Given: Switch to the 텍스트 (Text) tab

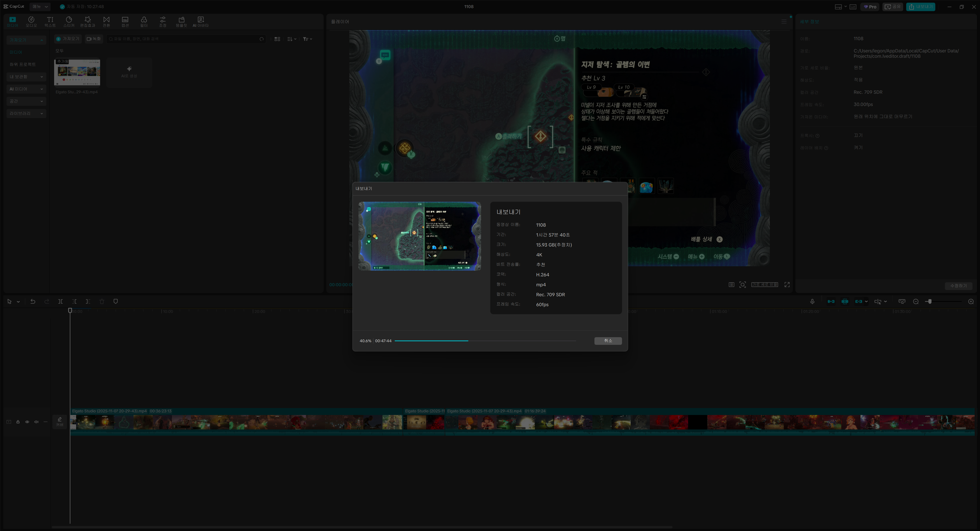Looking at the screenshot, I should pos(50,21).
